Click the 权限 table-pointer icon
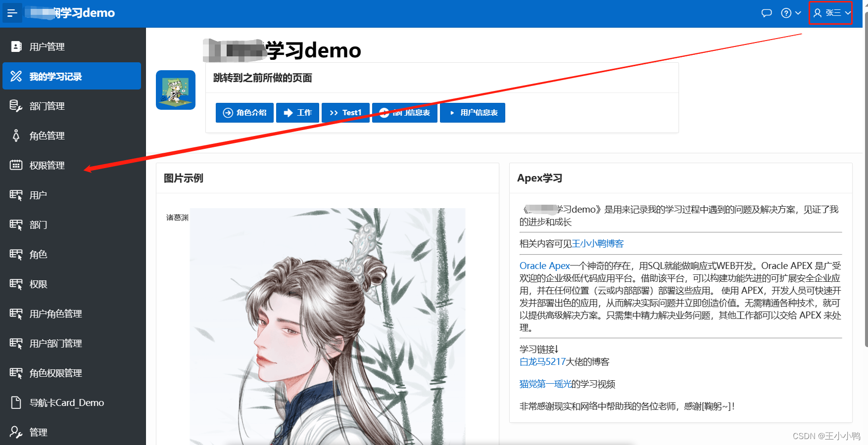The image size is (868, 445). click(16, 284)
